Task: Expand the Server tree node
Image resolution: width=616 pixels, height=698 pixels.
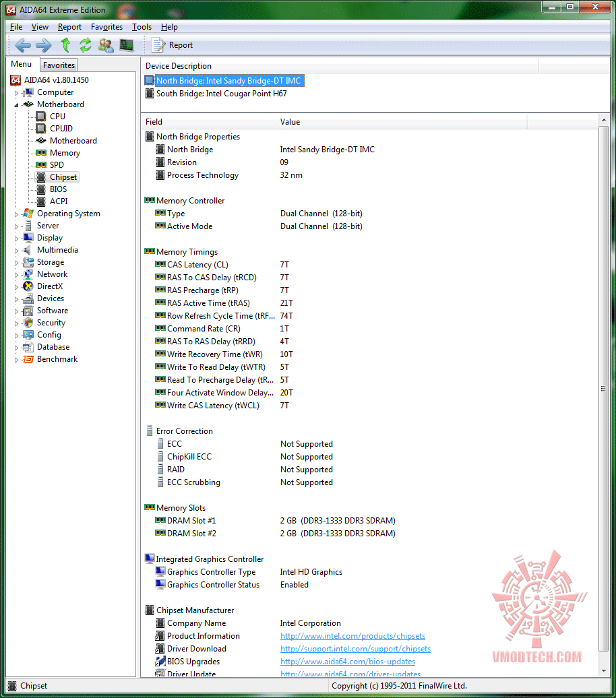Action: (16, 226)
